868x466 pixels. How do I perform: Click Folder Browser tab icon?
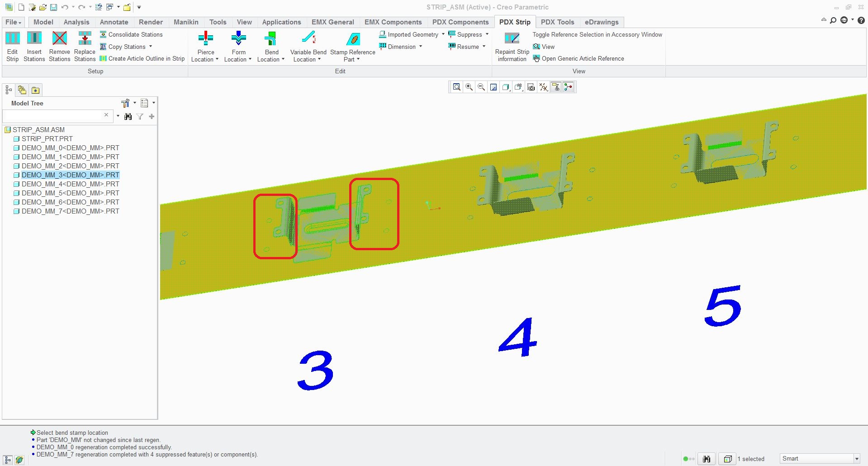(x=22, y=90)
